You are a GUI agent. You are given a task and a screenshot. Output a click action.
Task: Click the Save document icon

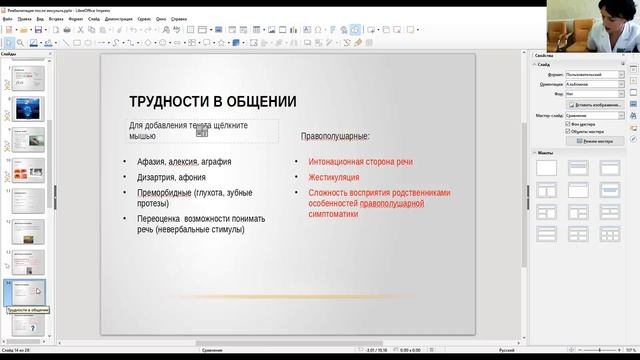pyautogui.click(x=38, y=30)
